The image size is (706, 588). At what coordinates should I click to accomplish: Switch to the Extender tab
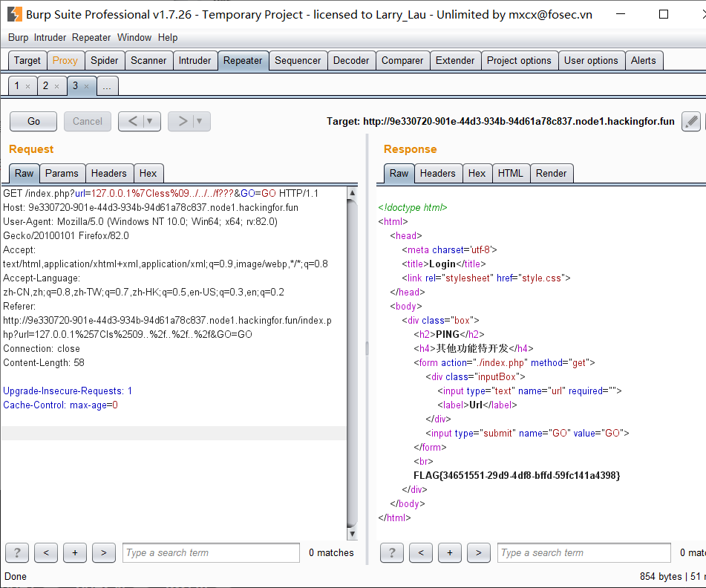tap(455, 60)
